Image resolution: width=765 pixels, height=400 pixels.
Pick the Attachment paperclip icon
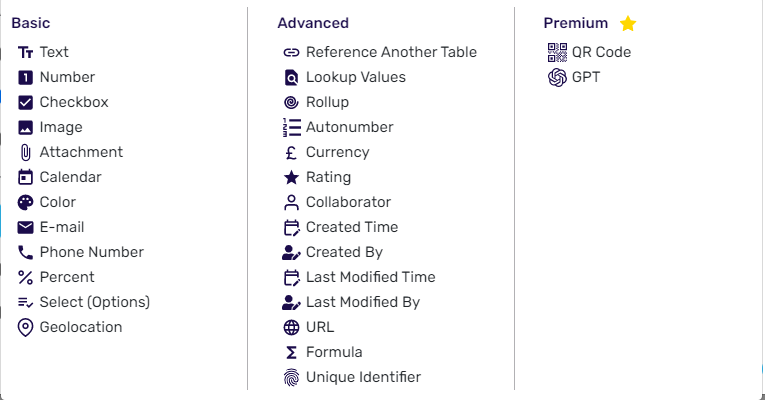pyautogui.click(x=25, y=152)
